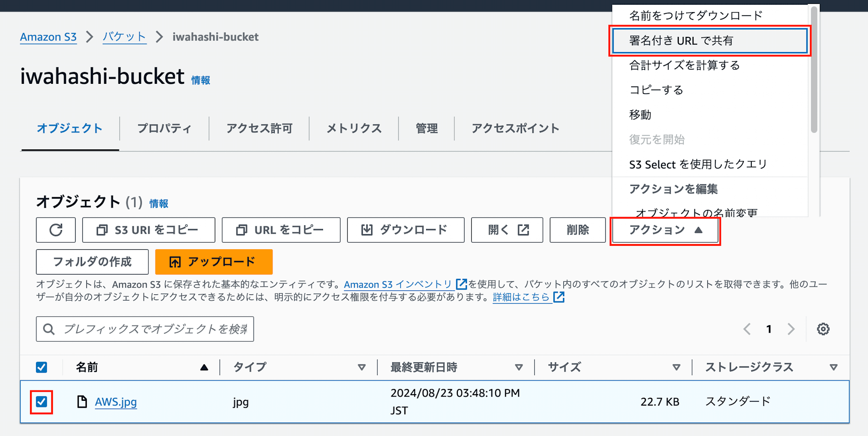Sort by 名前 column arrow
The image size is (868, 436).
[x=204, y=367]
